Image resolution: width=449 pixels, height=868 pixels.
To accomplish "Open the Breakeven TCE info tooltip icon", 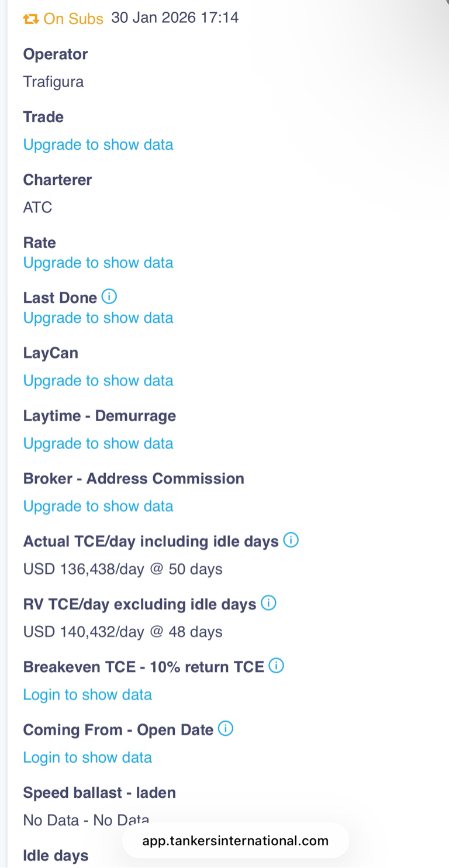I will coord(277,666).
